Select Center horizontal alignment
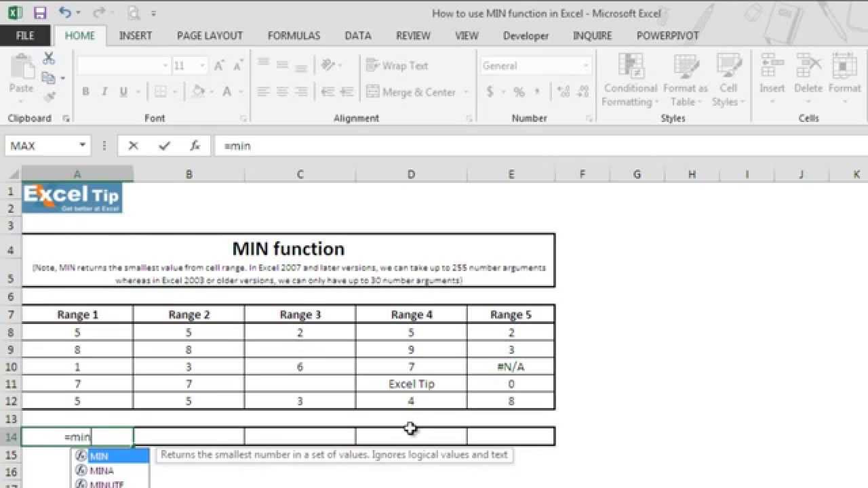The height and width of the screenshot is (488, 868). 283,92
